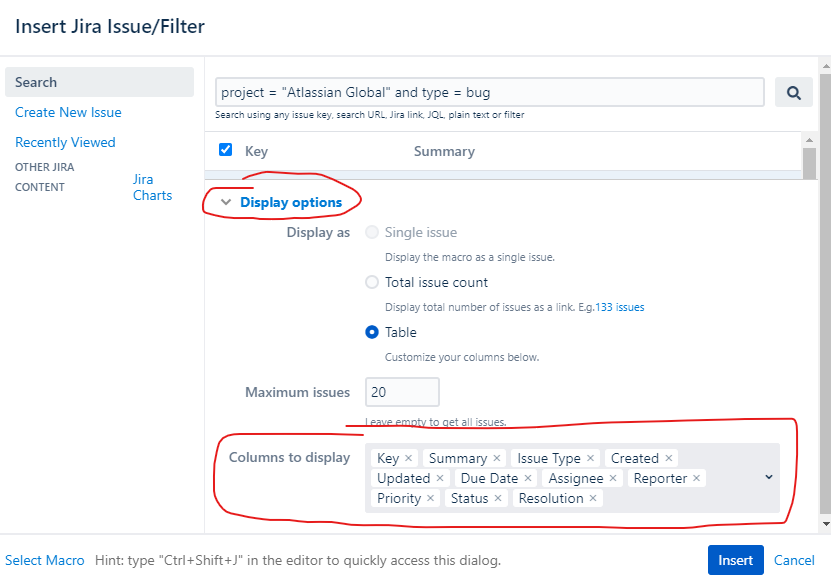The width and height of the screenshot is (831, 582).
Task: Remove the Due Date column tag
Action: pyautogui.click(x=528, y=478)
